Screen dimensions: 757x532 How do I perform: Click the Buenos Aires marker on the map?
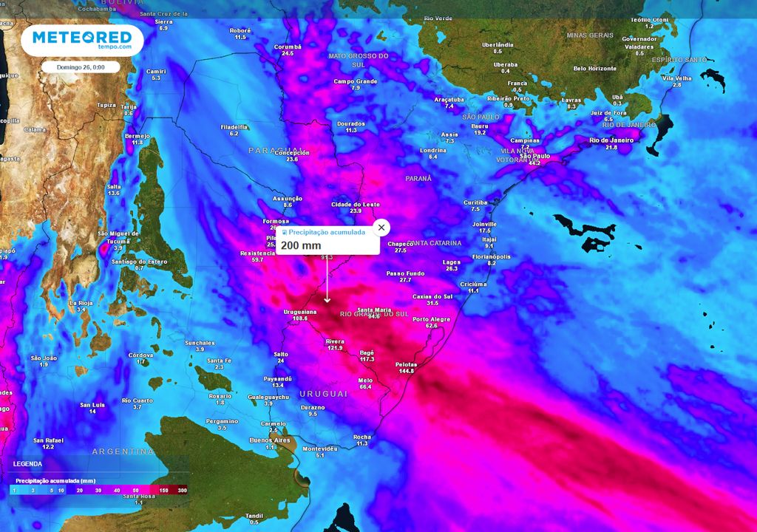271,441
